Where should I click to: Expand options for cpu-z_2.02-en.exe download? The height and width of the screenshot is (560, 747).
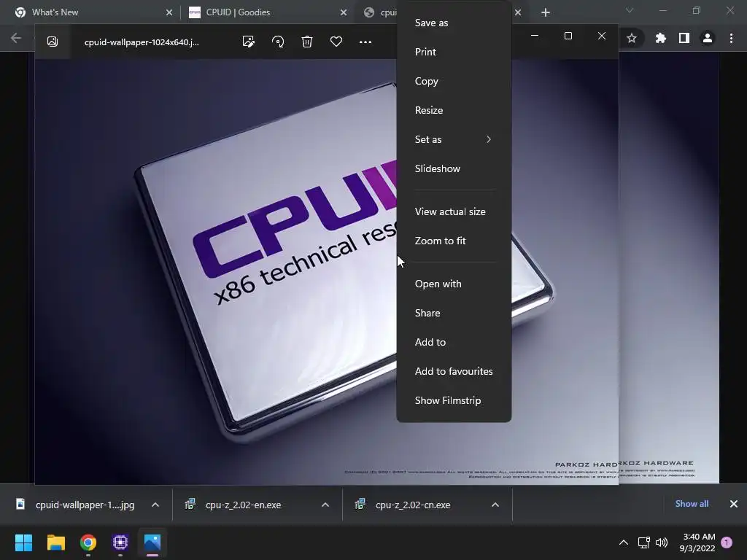325,505
